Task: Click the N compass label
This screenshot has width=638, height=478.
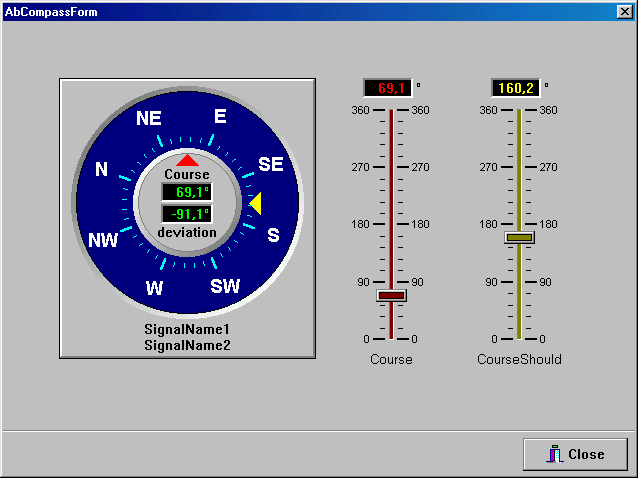Action: point(101,169)
